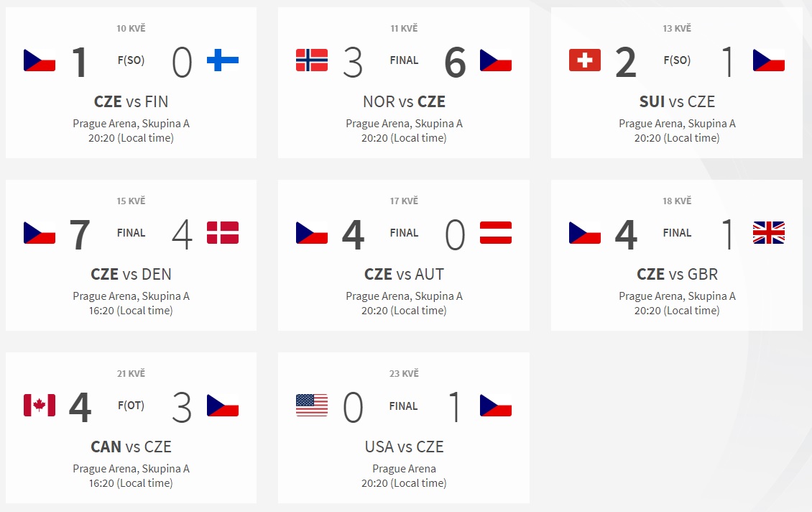812x512 pixels.
Task: Click the Czech flag in the 10 KVĚ game
Action: (40, 60)
